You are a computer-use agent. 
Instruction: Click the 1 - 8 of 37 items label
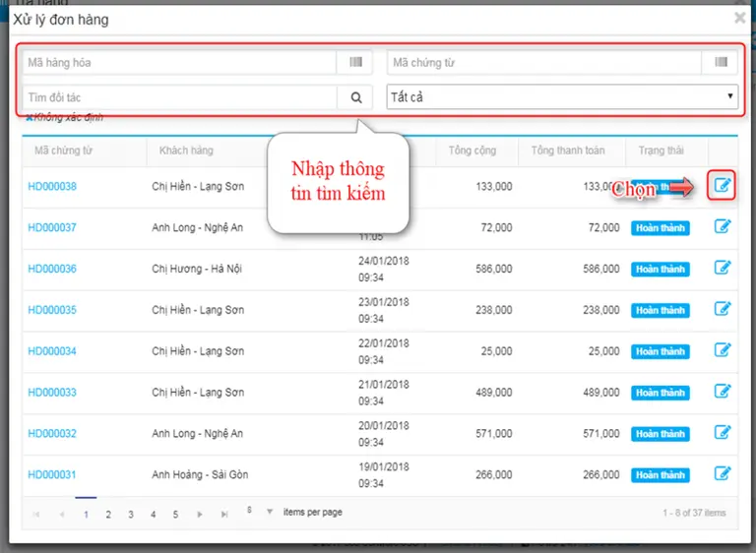pyautogui.click(x=694, y=513)
